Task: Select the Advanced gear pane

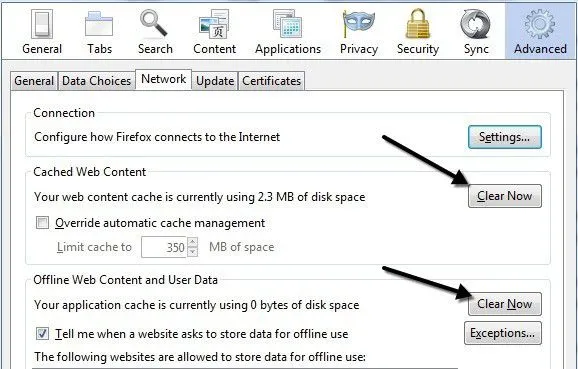Action: click(540, 31)
